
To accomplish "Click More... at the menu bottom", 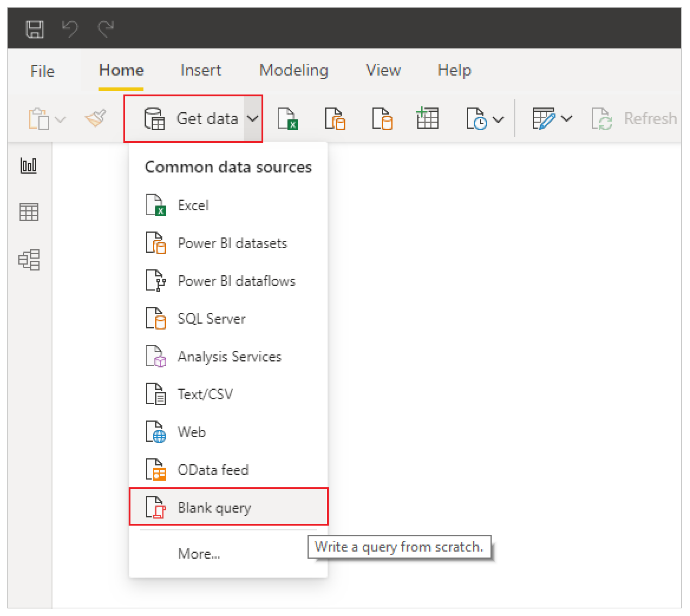I will (x=199, y=554).
